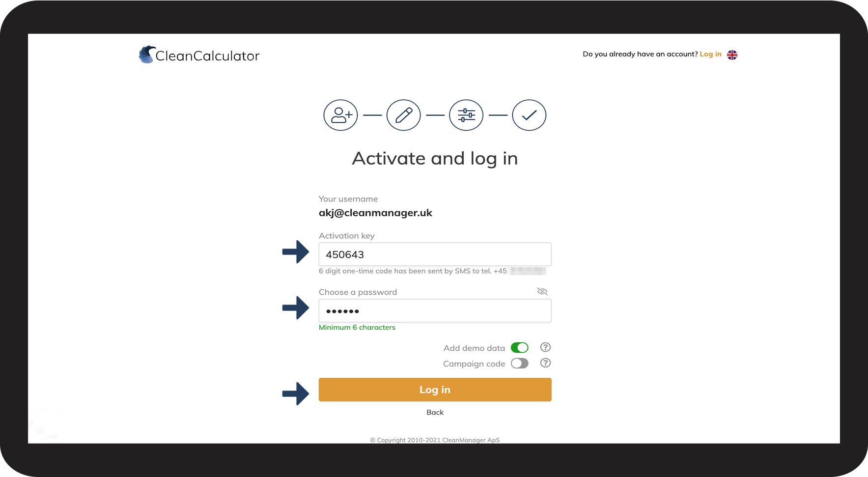The image size is (868, 477).
Task: Open the UK flag language selector
Action: pos(732,55)
